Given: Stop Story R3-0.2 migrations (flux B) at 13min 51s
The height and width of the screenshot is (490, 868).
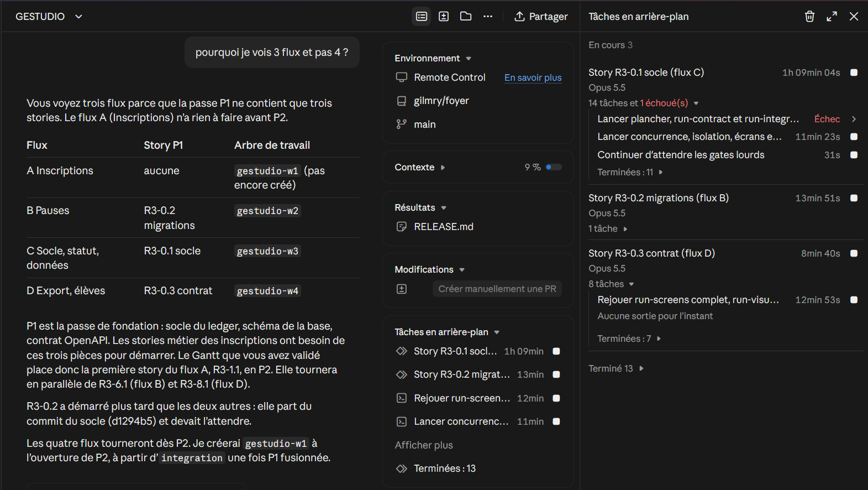Looking at the screenshot, I should click(854, 198).
